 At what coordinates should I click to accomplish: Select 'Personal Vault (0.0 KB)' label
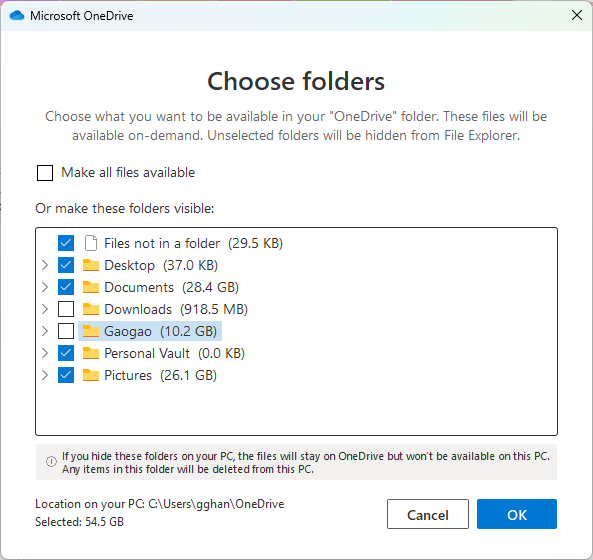coord(174,353)
